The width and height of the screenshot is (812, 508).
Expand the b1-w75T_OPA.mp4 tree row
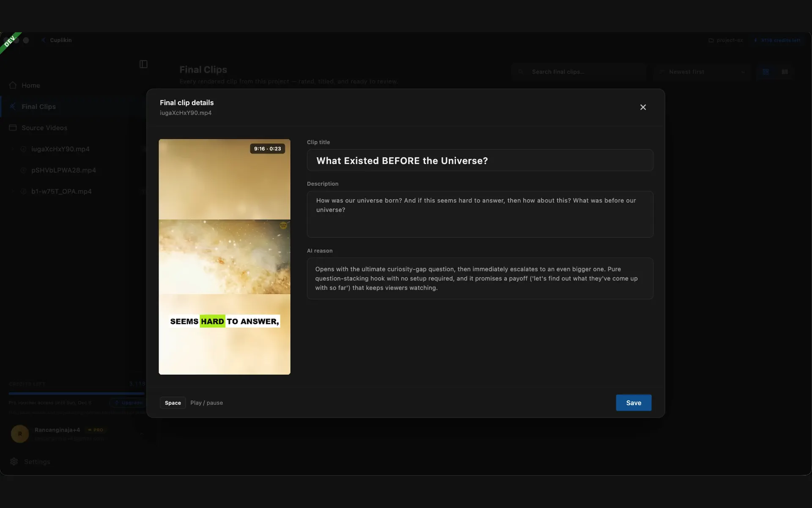tap(12, 191)
